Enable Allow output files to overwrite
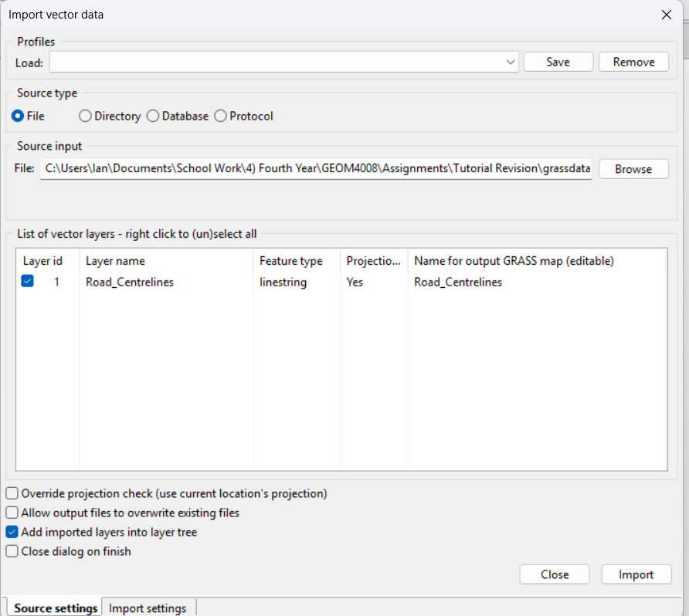This screenshot has width=689, height=616. [x=12, y=513]
